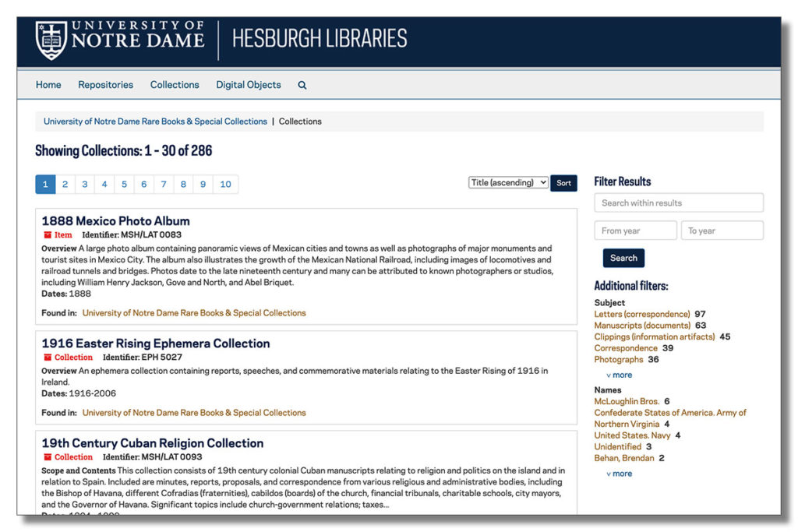Open the Collections menu item

pos(175,85)
